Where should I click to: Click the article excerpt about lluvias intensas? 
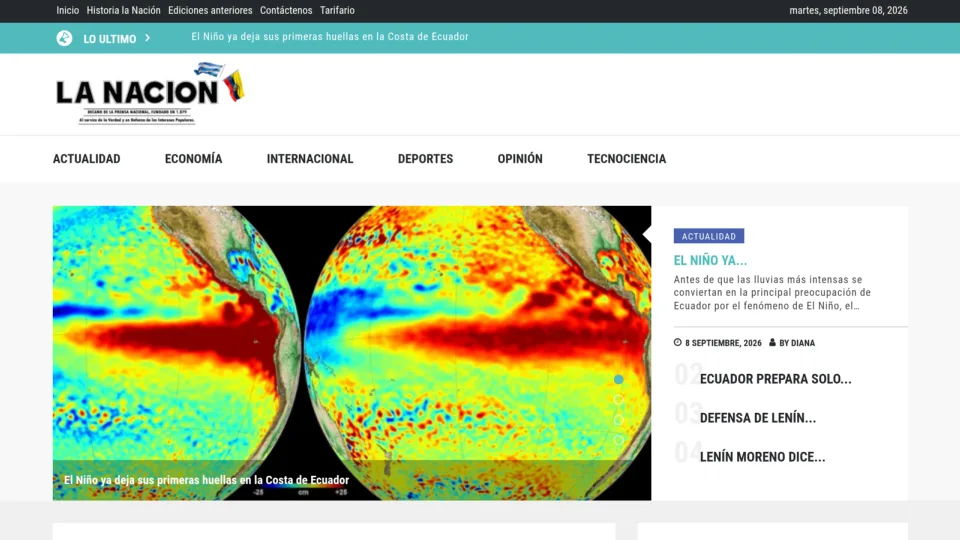[772, 293]
